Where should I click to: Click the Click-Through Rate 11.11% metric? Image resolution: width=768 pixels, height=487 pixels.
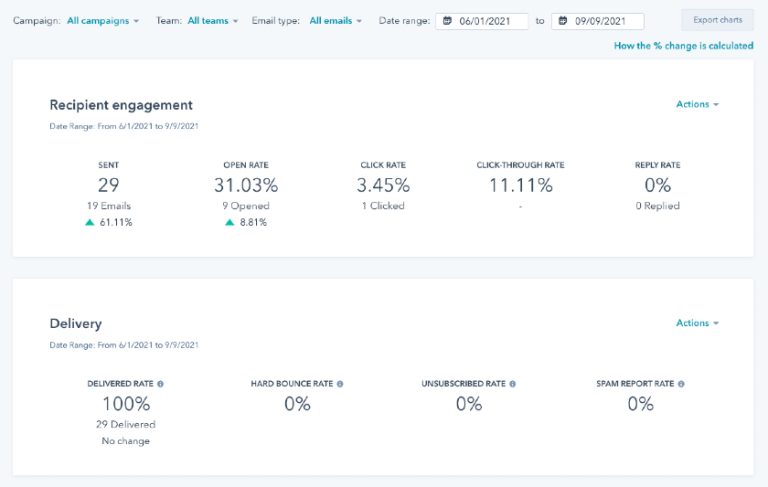[520, 185]
